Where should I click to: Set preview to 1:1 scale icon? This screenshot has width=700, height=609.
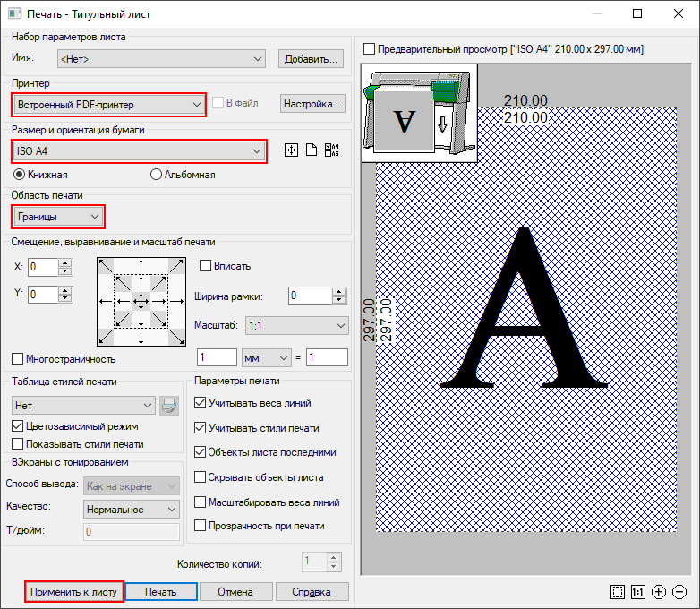pyautogui.click(x=638, y=592)
